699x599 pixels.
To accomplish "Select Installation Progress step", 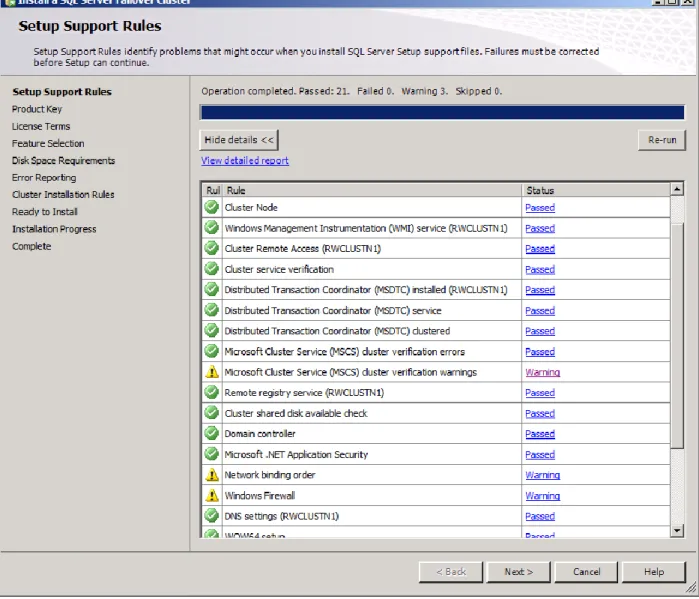I will 54,229.
